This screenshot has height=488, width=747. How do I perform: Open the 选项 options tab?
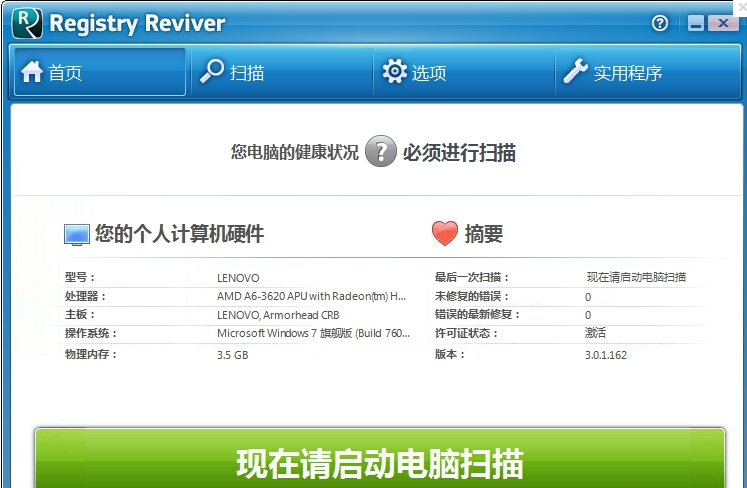click(462, 72)
